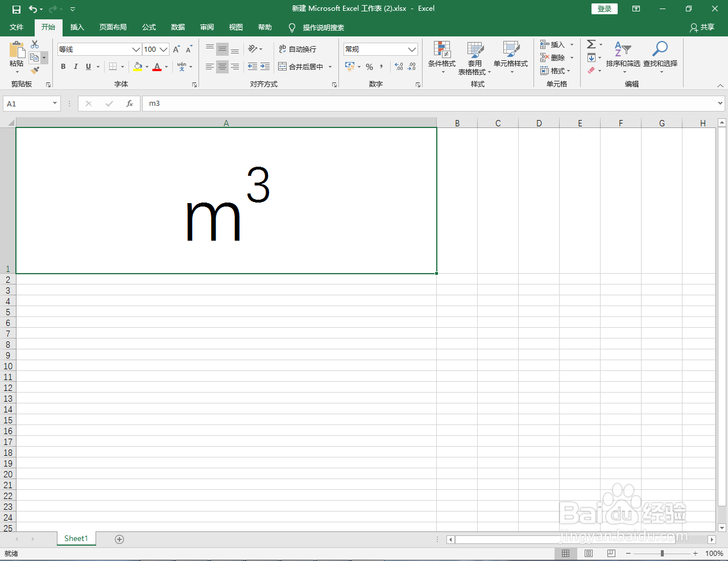Click the Fill down icon
The image size is (728, 561).
(x=591, y=57)
